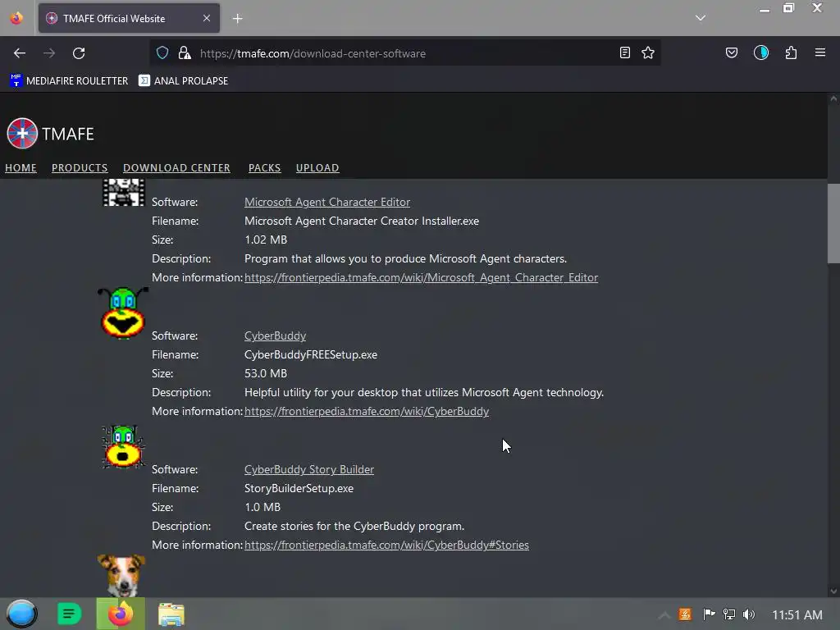Open the volume speaker tray icon
Image resolution: width=840 pixels, height=630 pixels.
point(749,614)
